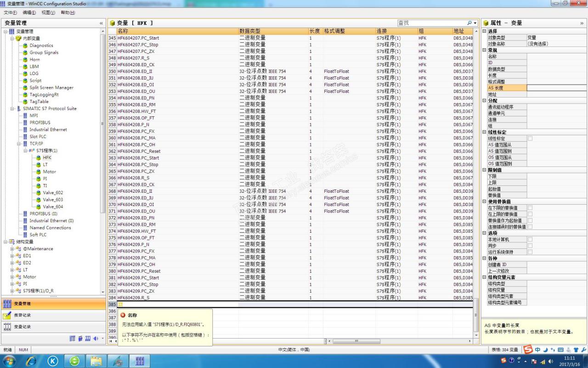The image size is (588, 368).
Task: Select the Horn tag group
Action: (x=34, y=59)
